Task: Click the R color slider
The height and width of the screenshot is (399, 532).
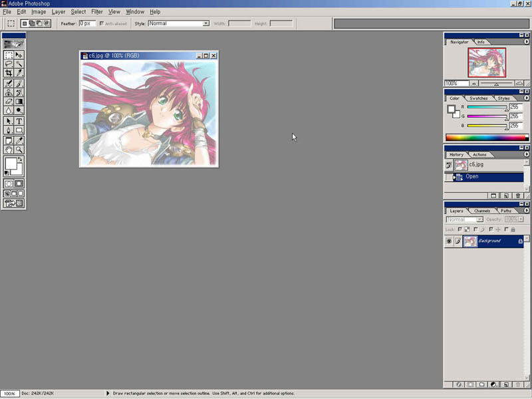Action: [x=487, y=107]
